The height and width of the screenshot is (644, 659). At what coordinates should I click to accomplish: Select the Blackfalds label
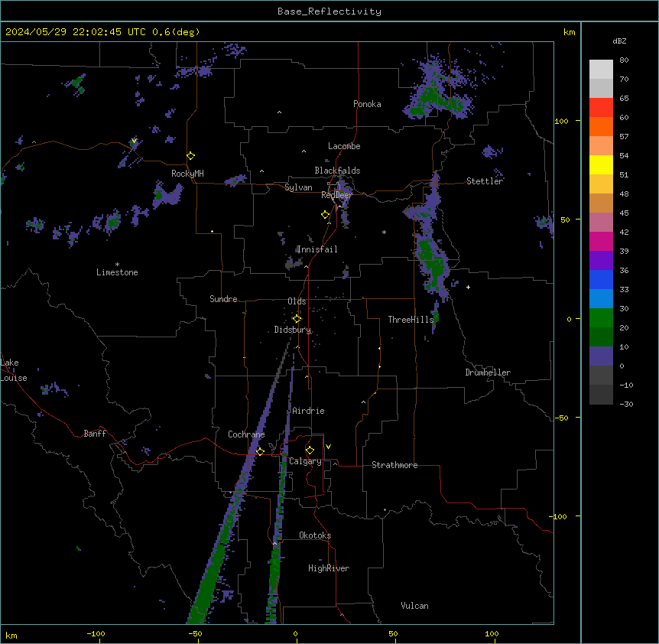tap(337, 171)
